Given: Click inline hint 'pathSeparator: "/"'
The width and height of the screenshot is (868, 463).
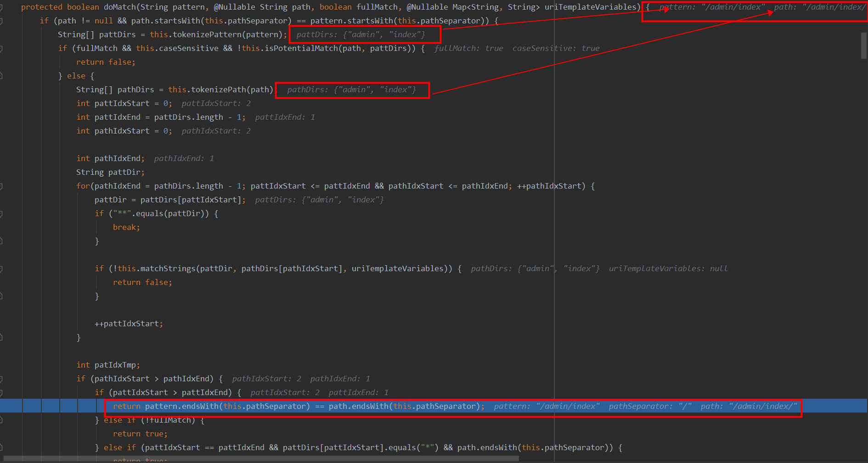Looking at the screenshot, I should pos(650,407).
